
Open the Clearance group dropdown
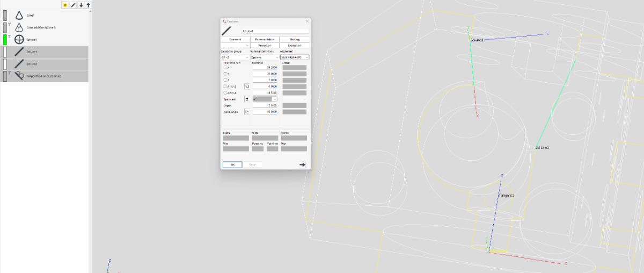[x=235, y=57]
